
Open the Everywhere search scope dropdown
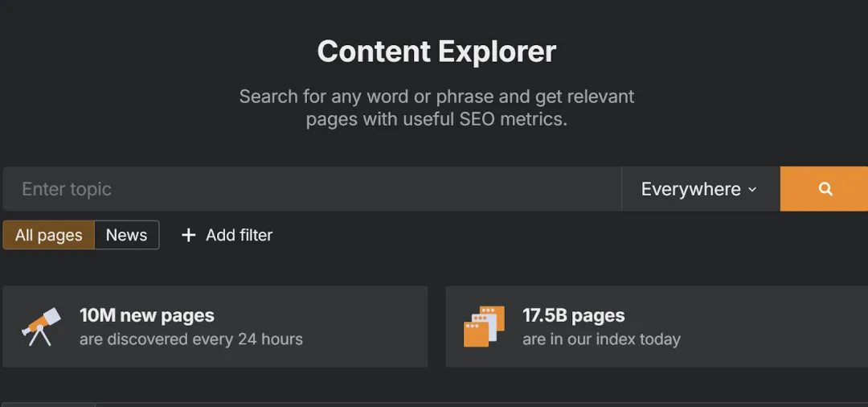[691, 189]
